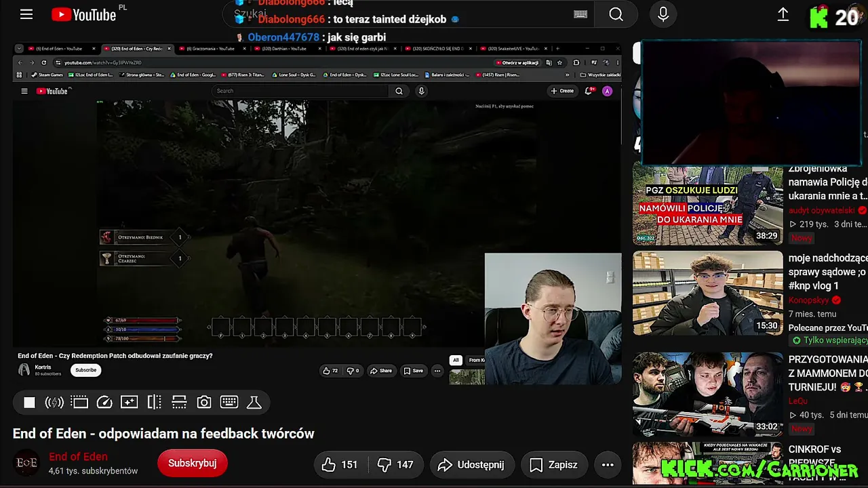868x488 pixels.
Task: Click the inner video's Subscribe button for Kortris
Action: pyautogui.click(x=86, y=370)
